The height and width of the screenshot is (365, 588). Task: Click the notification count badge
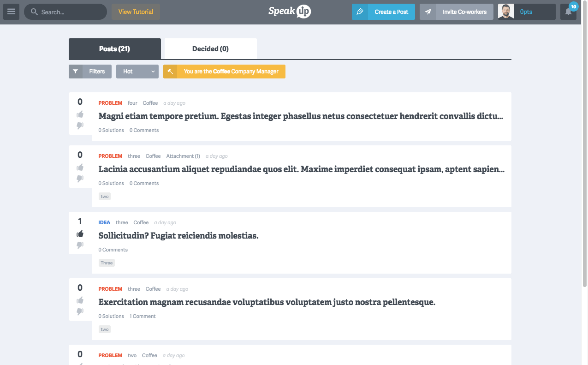tap(573, 6)
